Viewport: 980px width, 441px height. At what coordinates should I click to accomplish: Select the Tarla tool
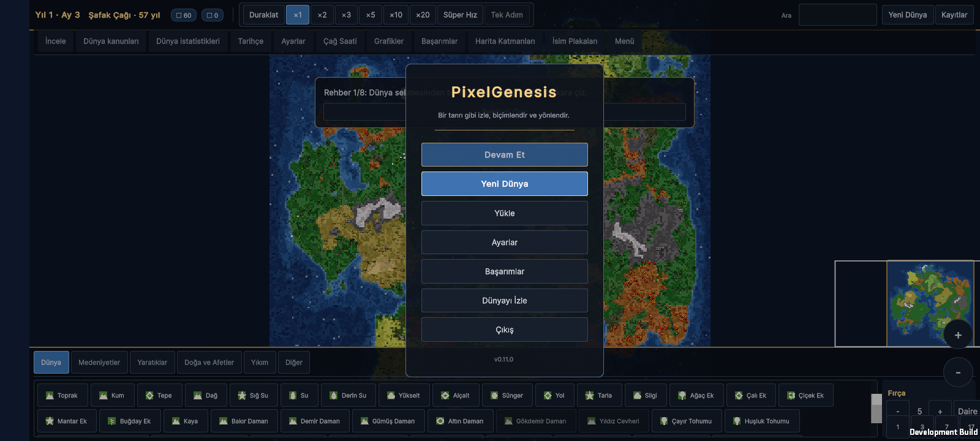tap(599, 396)
